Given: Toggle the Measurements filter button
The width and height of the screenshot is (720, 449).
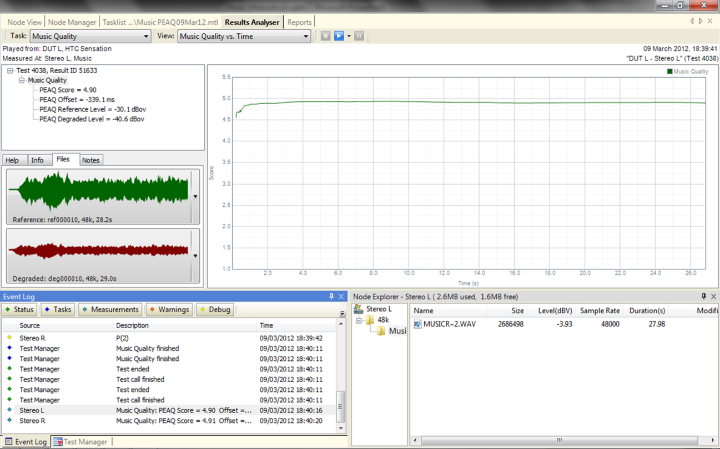Looking at the screenshot, I should [x=113, y=310].
